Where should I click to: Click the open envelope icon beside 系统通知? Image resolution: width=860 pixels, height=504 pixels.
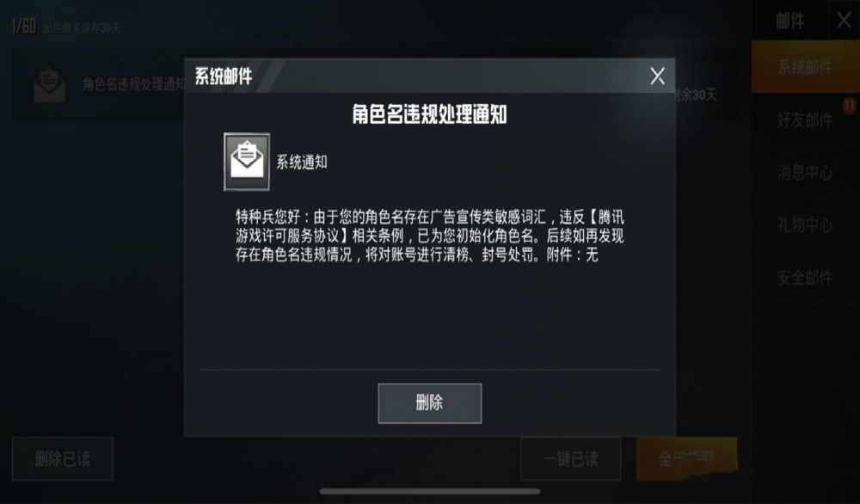click(247, 162)
